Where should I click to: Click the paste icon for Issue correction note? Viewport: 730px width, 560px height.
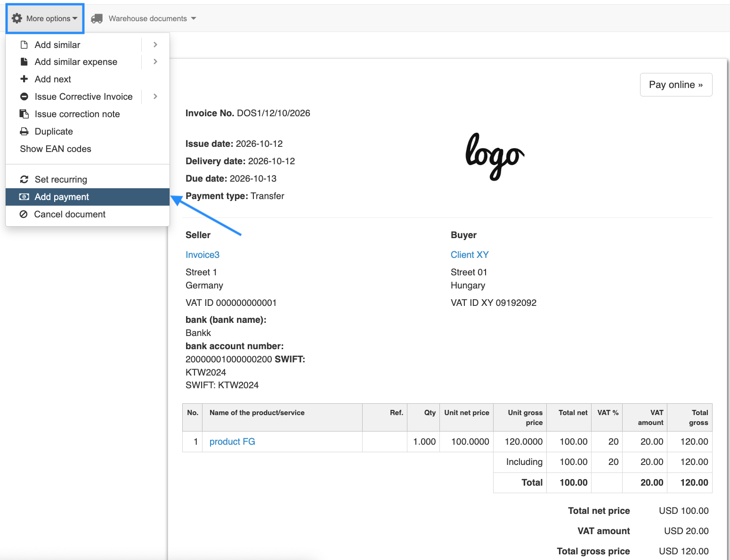pos(24,114)
